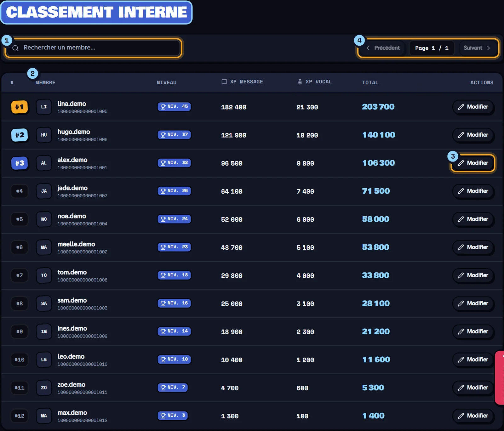
Task: Click the pencil icon in zoe.demo's row
Action: coord(461,388)
